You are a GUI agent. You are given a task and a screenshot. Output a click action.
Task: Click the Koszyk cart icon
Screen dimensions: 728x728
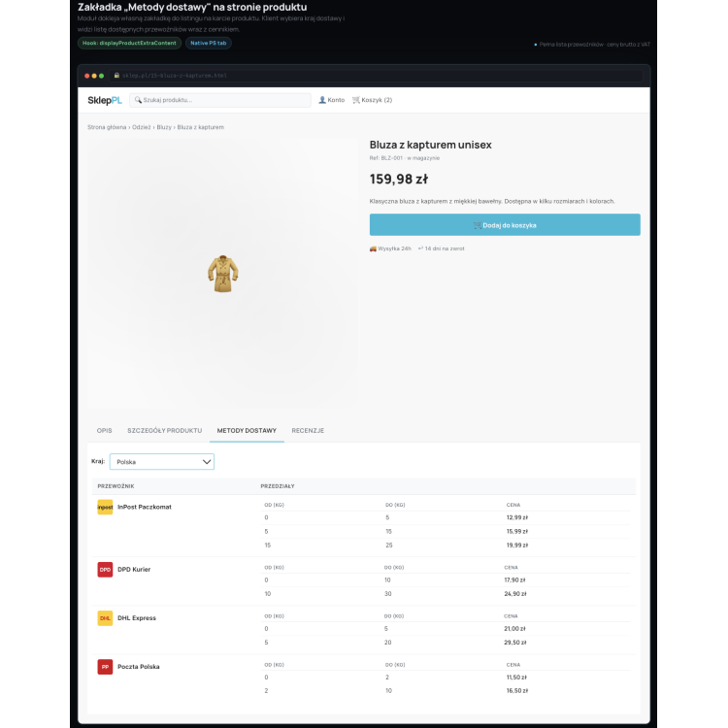pos(356,100)
